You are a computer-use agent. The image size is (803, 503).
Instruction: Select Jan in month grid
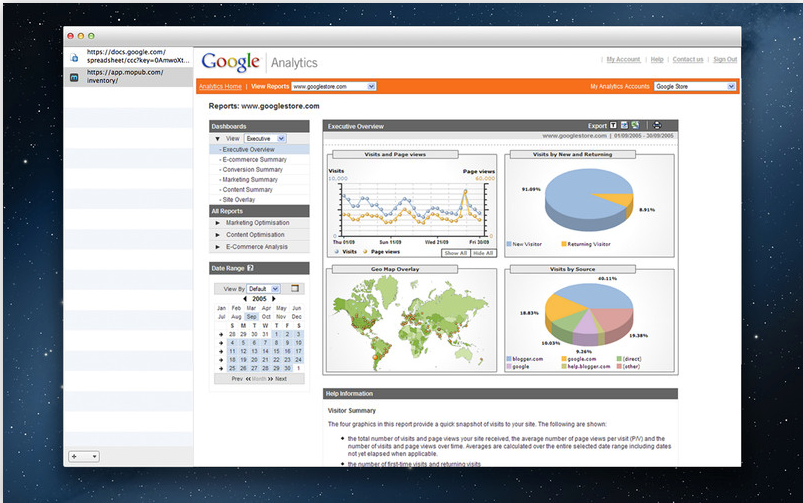221,308
